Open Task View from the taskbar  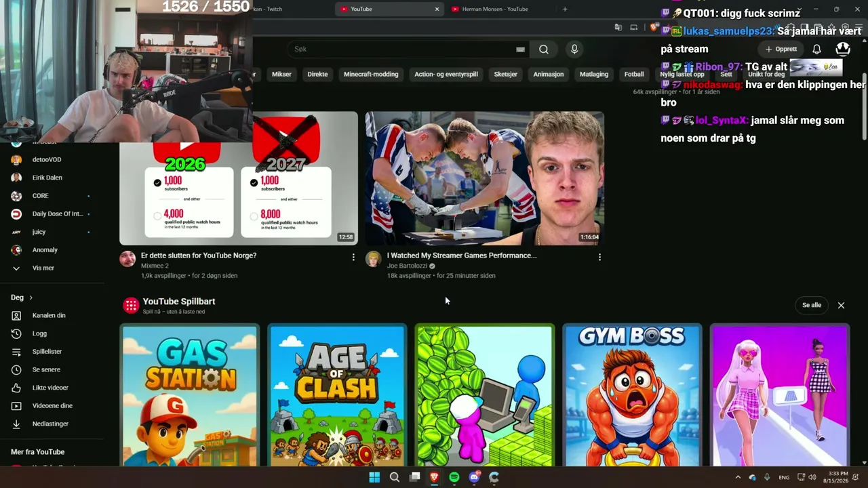414,477
